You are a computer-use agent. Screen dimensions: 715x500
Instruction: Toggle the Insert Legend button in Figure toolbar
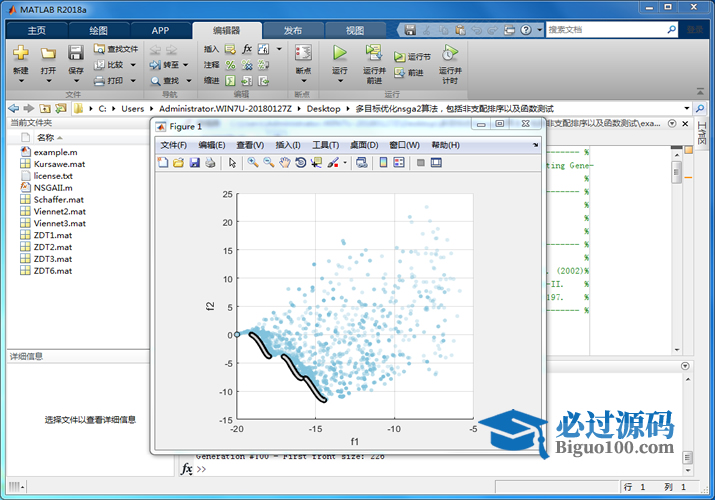coord(398,162)
